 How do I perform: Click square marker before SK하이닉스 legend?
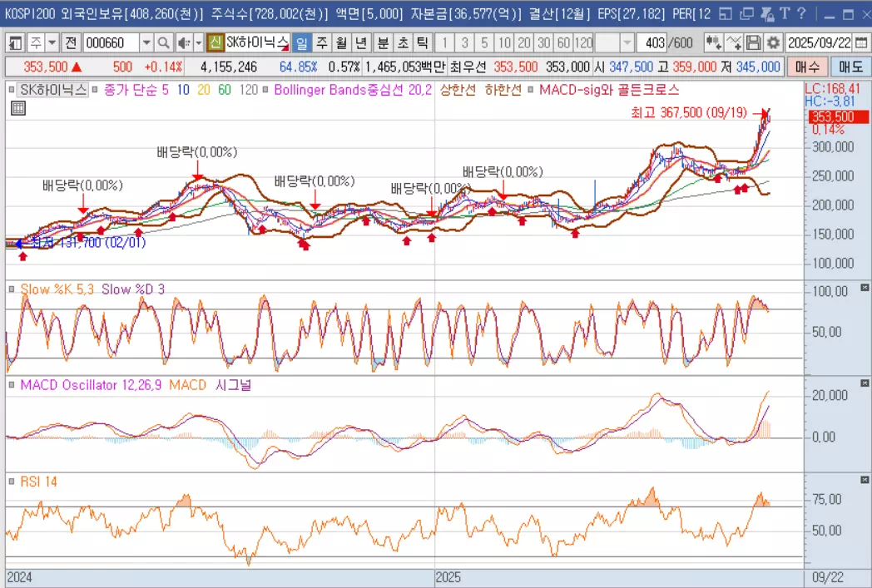(x=12, y=90)
